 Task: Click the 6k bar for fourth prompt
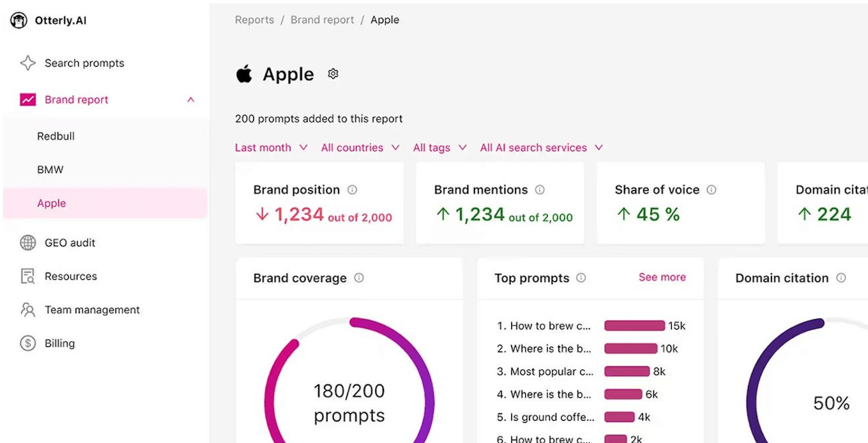pos(623,394)
